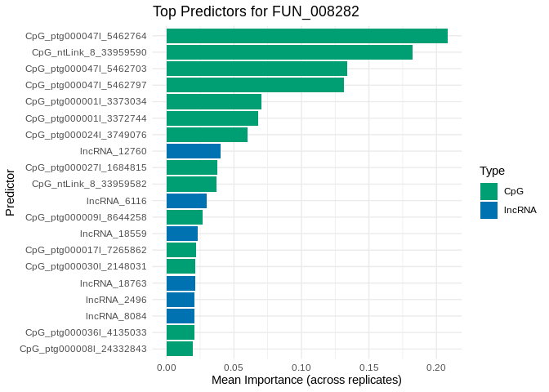Viewport: 549px width, 392px height.
Task: Click the green CpG legend swatch
Action: pos(489,191)
